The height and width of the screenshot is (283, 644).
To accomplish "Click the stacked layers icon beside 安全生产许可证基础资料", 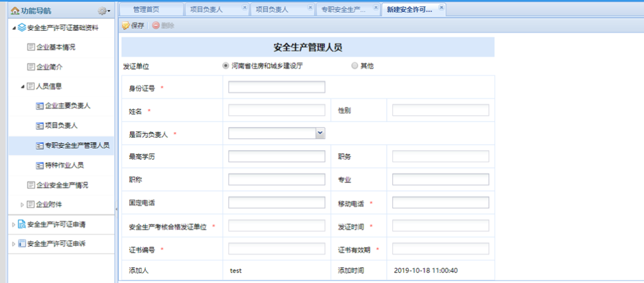I will 22,28.
